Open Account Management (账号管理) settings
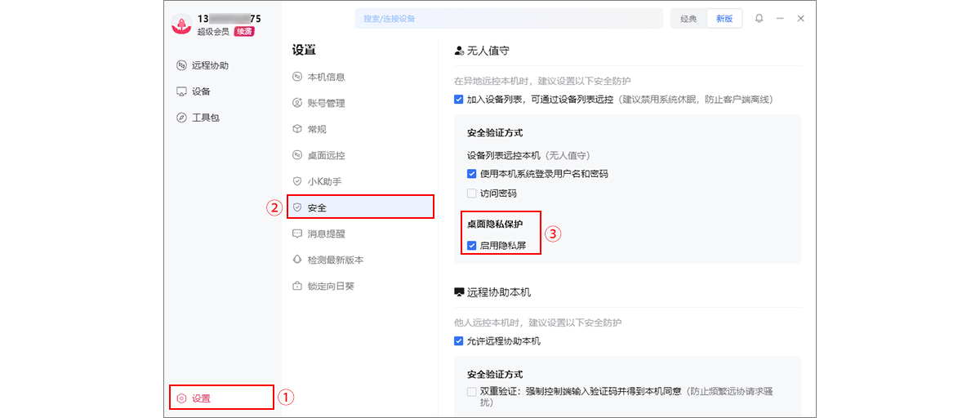Screen dimensions: 980x418 (326, 103)
